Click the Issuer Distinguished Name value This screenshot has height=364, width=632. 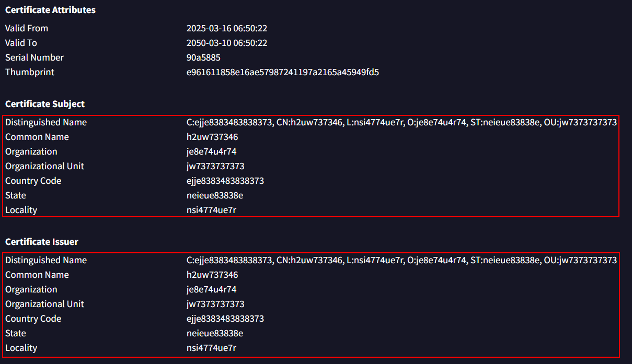pyautogui.click(x=401, y=260)
